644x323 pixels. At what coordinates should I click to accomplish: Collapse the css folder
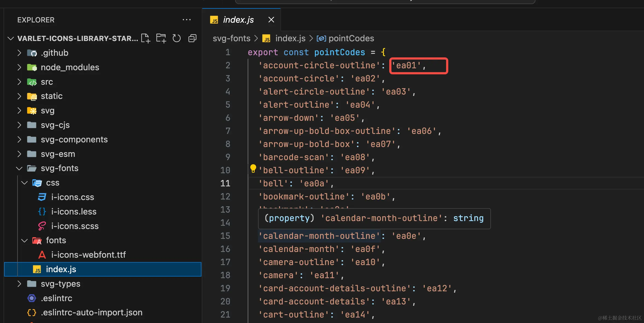52,183
